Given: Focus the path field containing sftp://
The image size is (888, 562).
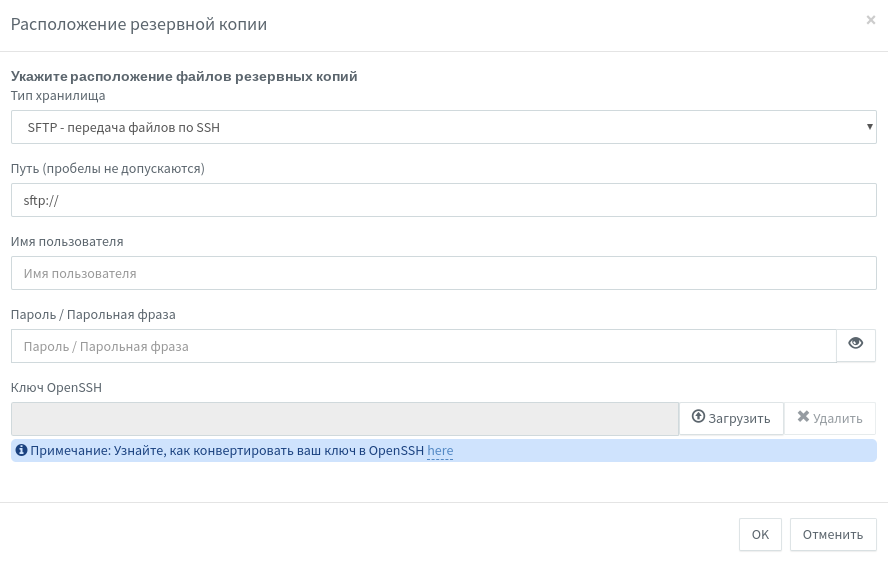Looking at the screenshot, I should 443,200.
